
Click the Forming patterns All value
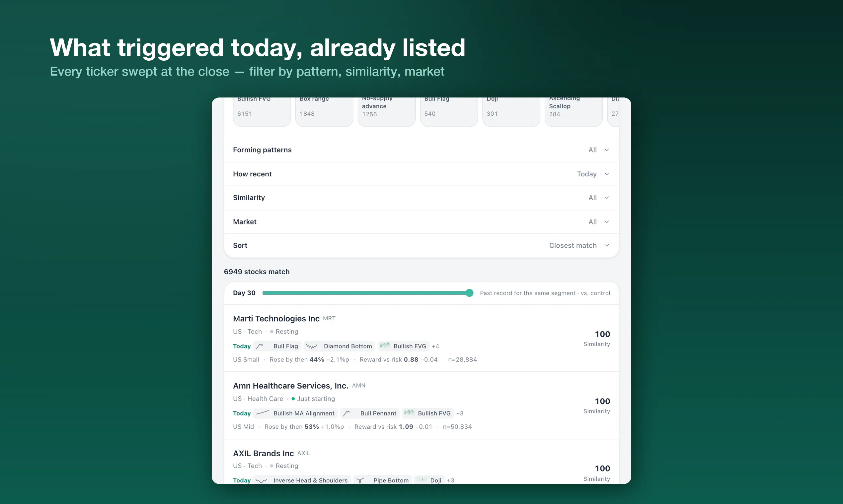pyautogui.click(x=592, y=150)
